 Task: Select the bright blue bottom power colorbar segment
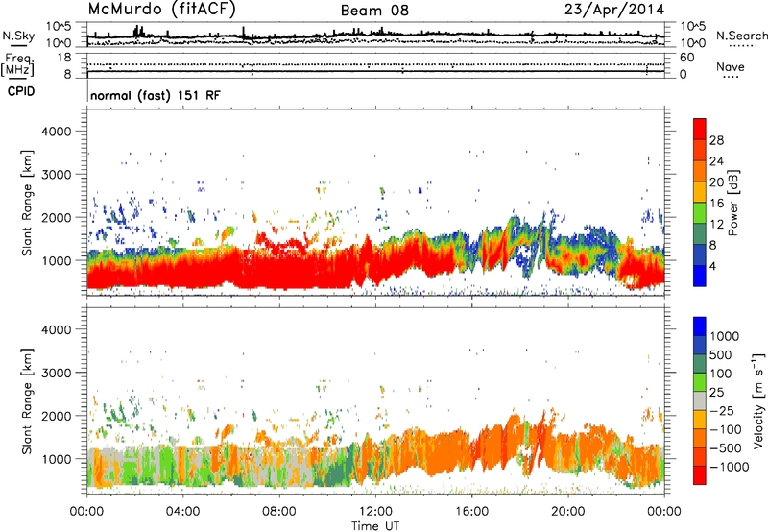pos(700,276)
